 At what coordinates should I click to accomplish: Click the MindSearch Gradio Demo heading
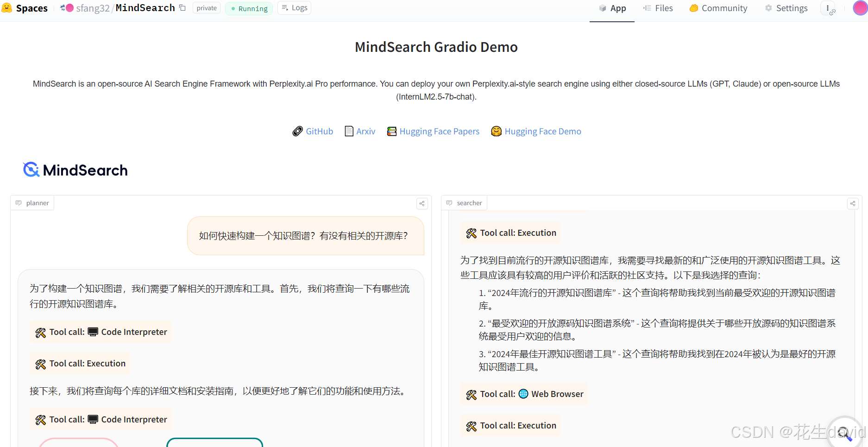[x=436, y=47]
